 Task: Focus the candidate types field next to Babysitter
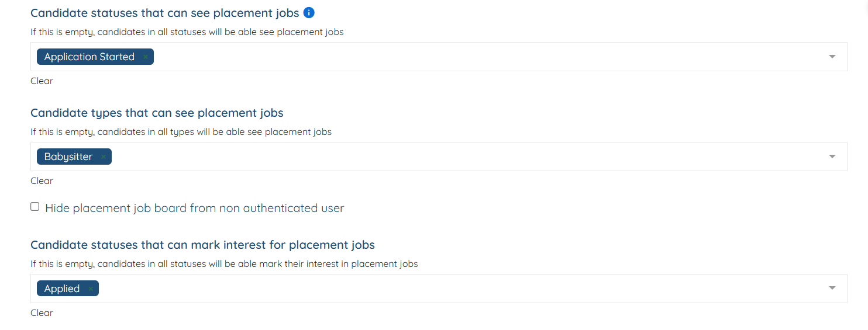coord(468,157)
